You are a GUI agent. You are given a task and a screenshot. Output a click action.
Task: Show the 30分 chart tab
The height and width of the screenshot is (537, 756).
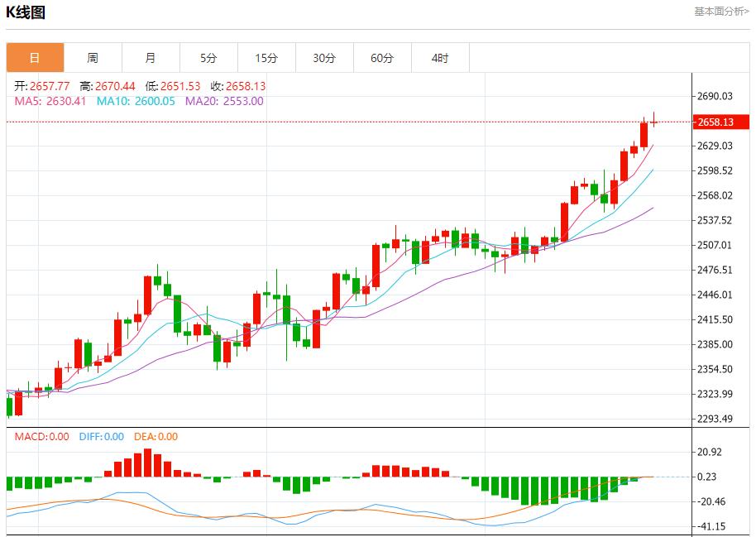click(324, 58)
